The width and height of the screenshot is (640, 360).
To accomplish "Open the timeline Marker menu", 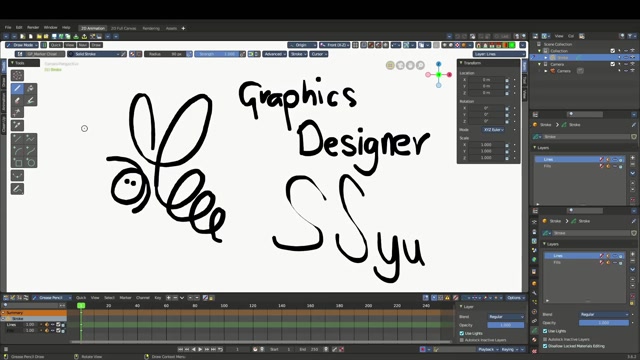I will pos(125,298).
